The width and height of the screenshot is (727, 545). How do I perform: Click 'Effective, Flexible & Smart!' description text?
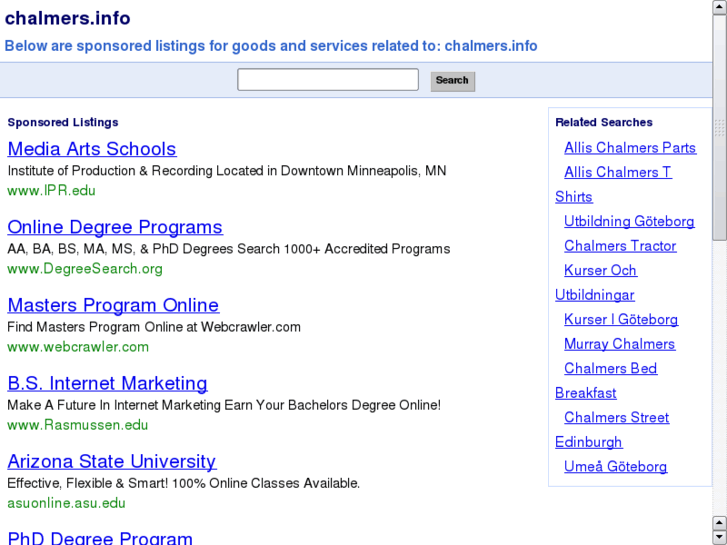pos(184,483)
